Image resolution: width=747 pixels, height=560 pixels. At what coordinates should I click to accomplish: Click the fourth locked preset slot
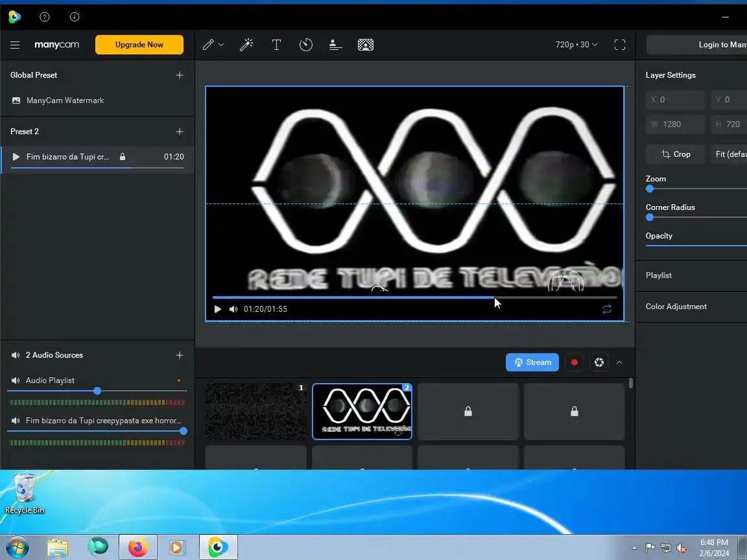(x=574, y=412)
